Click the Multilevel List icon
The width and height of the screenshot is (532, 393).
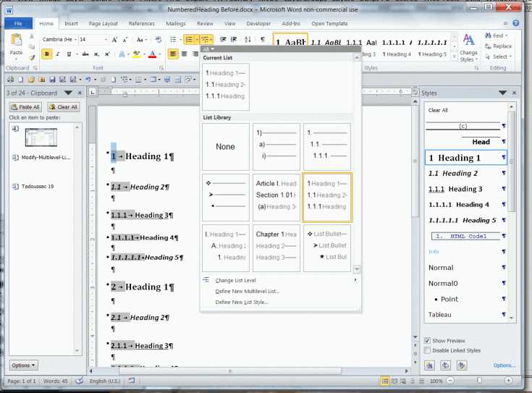tap(205, 40)
